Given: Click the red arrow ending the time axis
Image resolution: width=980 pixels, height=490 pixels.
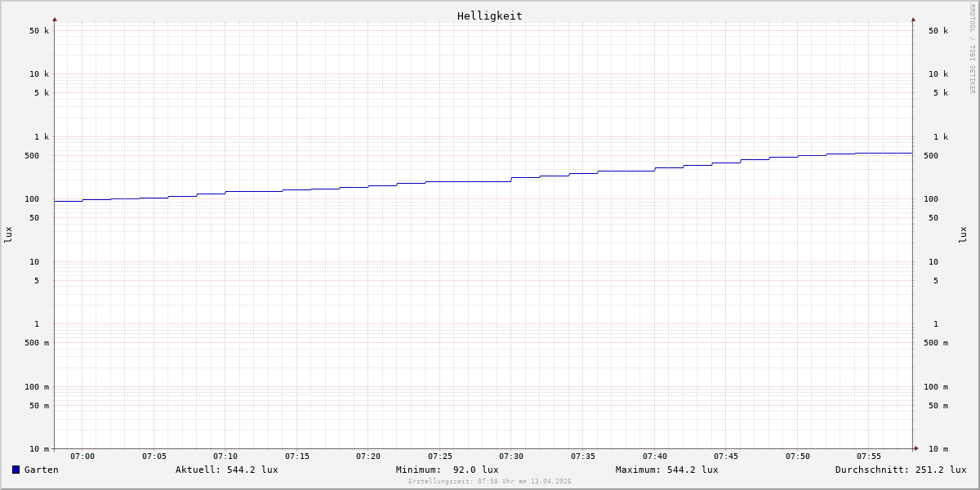Looking at the screenshot, I should [916, 448].
